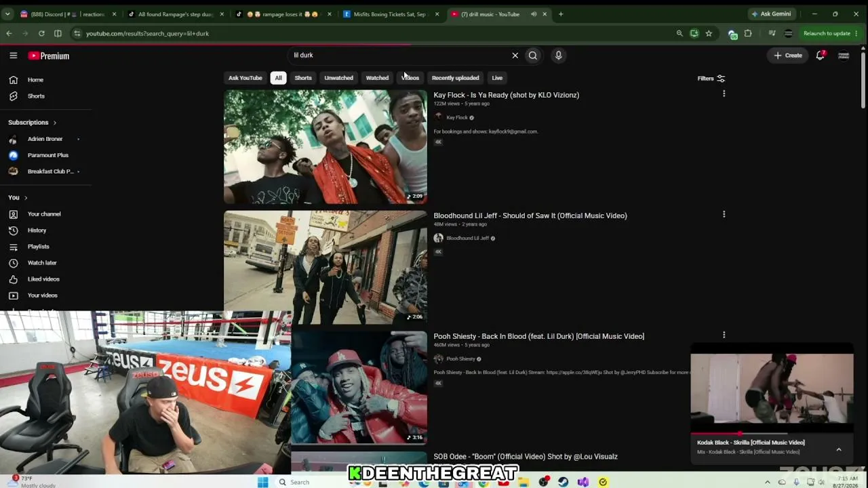Filter results by Shorts chip
Image resolution: width=868 pixels, height=488 pixels.
tap(303, 78)
